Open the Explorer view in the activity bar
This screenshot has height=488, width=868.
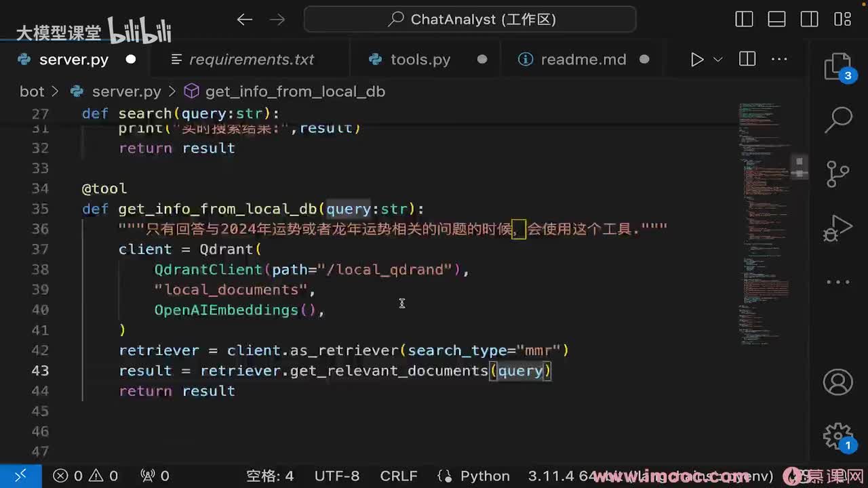point(838,68)
